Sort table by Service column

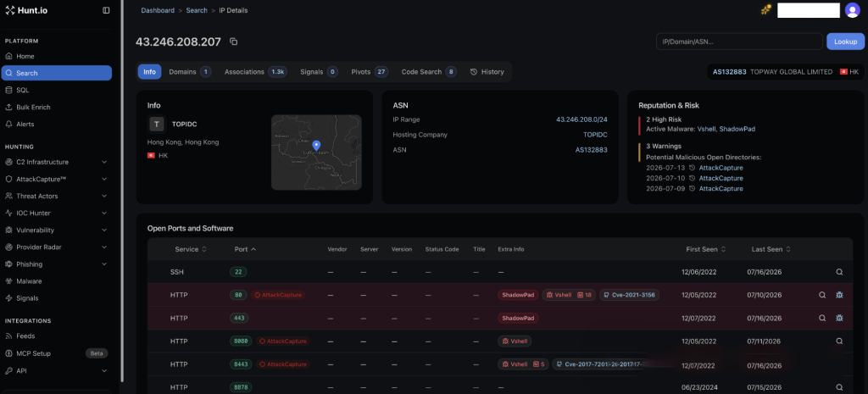pyautogui.click(x=191, y=249)
